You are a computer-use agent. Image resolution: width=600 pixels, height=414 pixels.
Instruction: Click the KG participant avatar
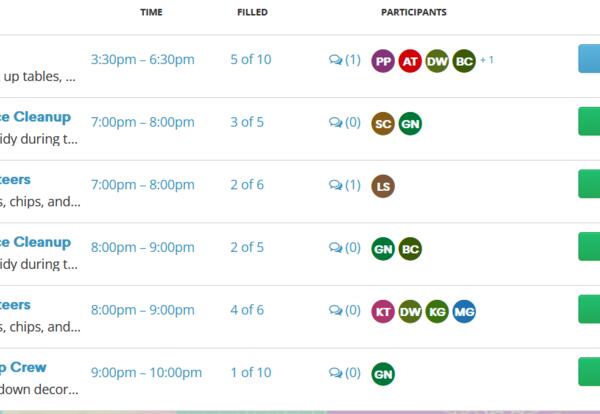[437, 311]
